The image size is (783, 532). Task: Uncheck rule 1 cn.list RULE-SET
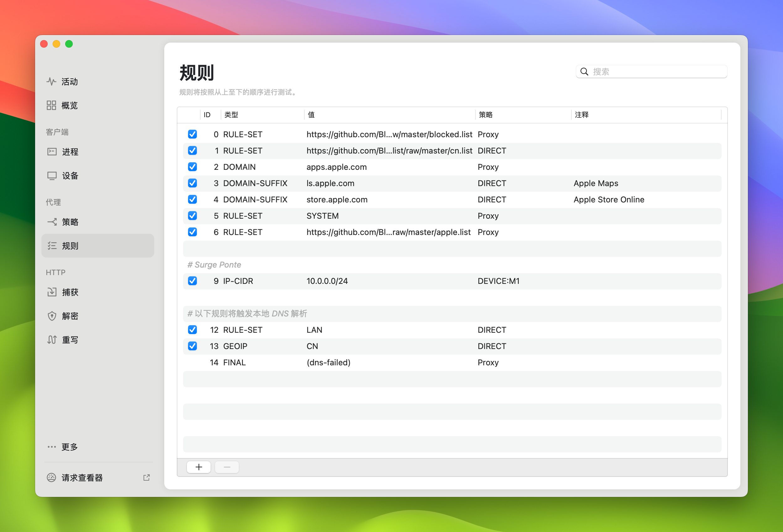pos(192,150)
